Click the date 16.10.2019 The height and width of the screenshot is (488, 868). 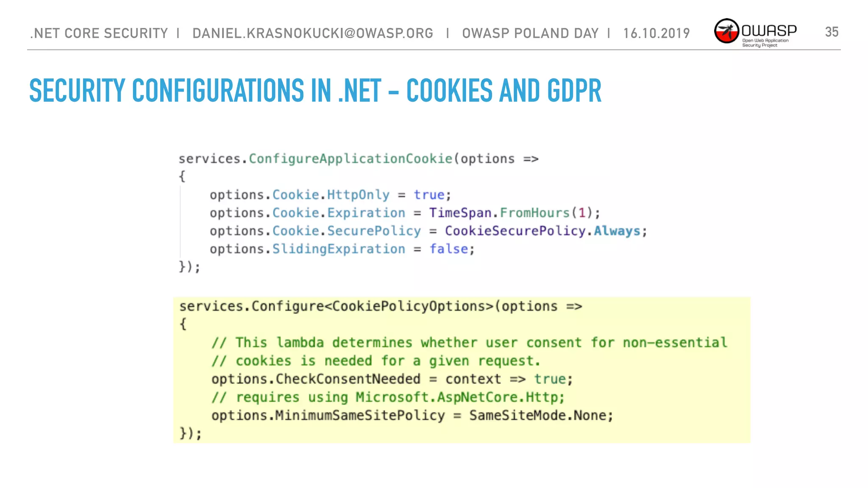click(x=657, y=33)
